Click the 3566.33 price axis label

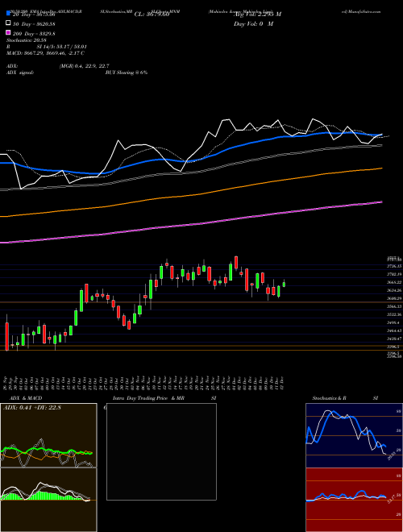click(x=394, y=306)
